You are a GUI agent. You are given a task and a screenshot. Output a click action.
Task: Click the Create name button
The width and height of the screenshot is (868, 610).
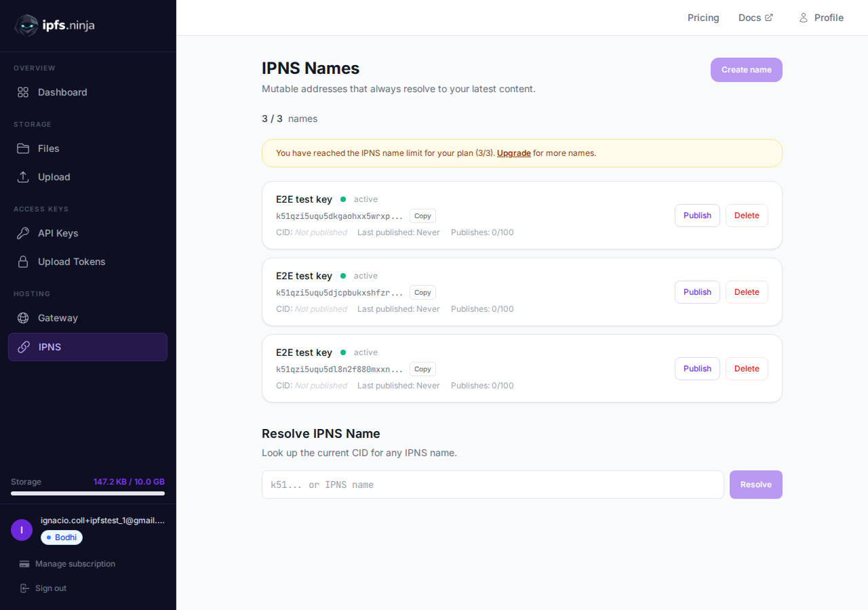click(746, 70)
